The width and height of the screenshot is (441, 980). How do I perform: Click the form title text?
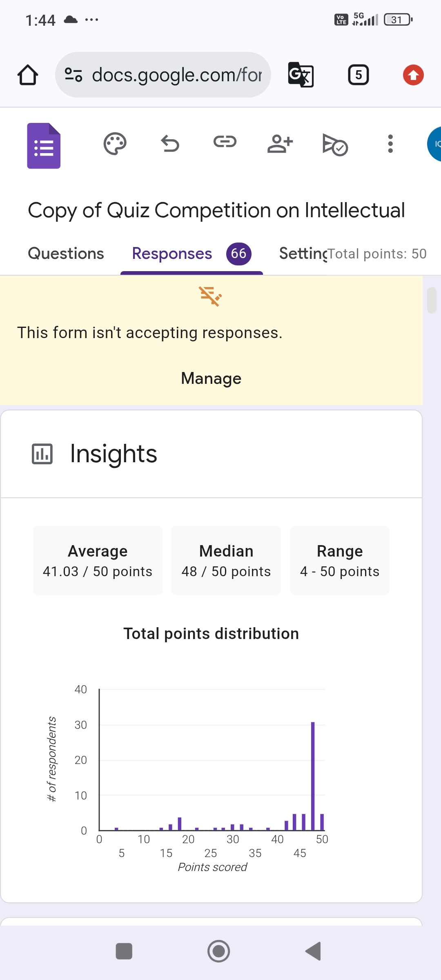216,210
